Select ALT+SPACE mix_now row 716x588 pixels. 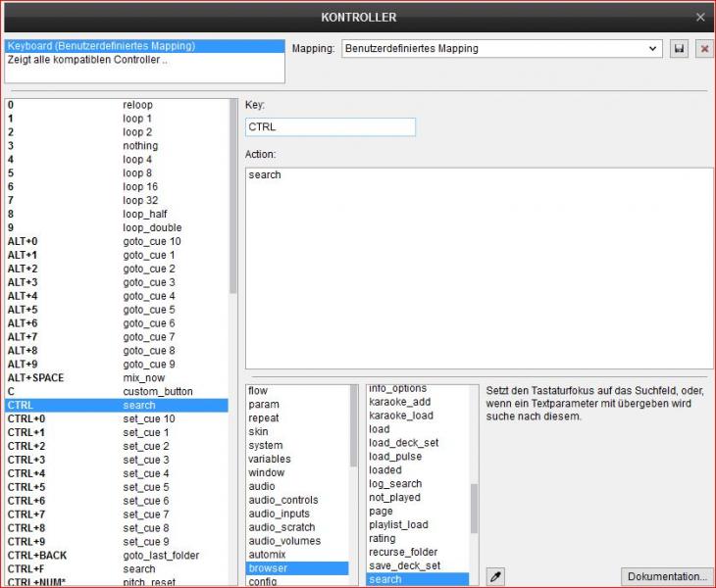click(x=117, y=377)
